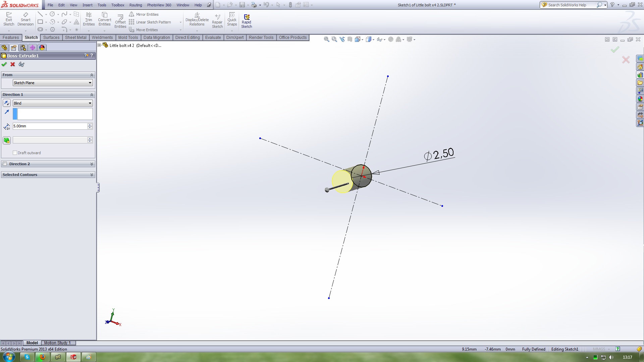Expand the Little bolt x4 2 tree
Image resolution: width=644 pixels, height=362 pixels.
tap(99, 45)
